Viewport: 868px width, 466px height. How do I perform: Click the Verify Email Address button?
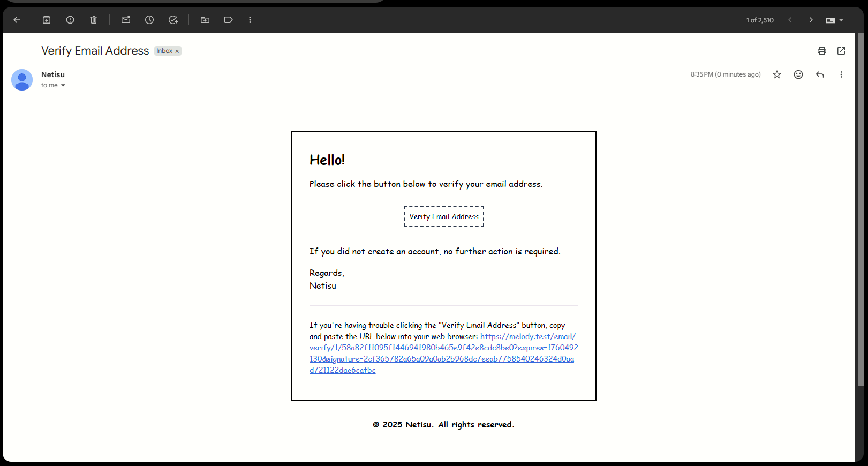coord(444,216)
